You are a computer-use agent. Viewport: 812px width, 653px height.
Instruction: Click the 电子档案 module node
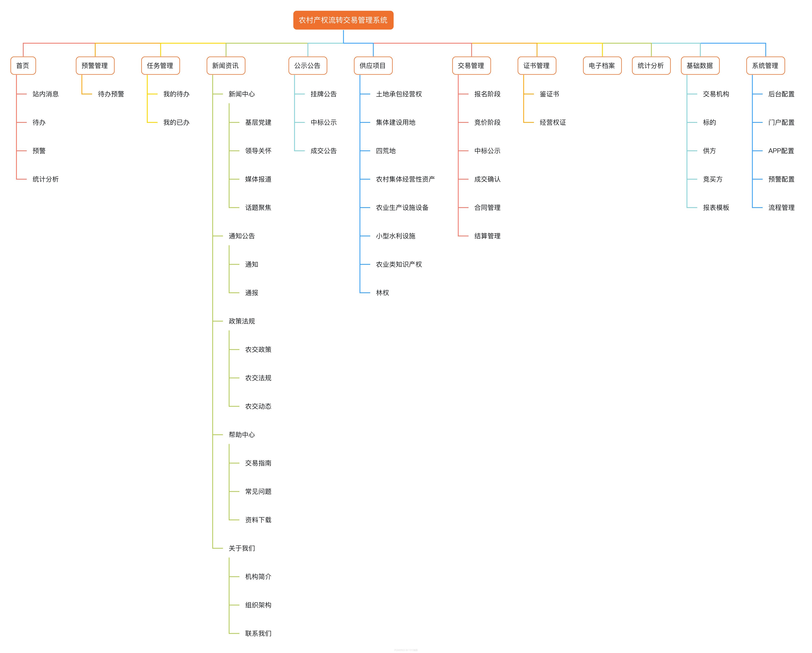(602, 66)
